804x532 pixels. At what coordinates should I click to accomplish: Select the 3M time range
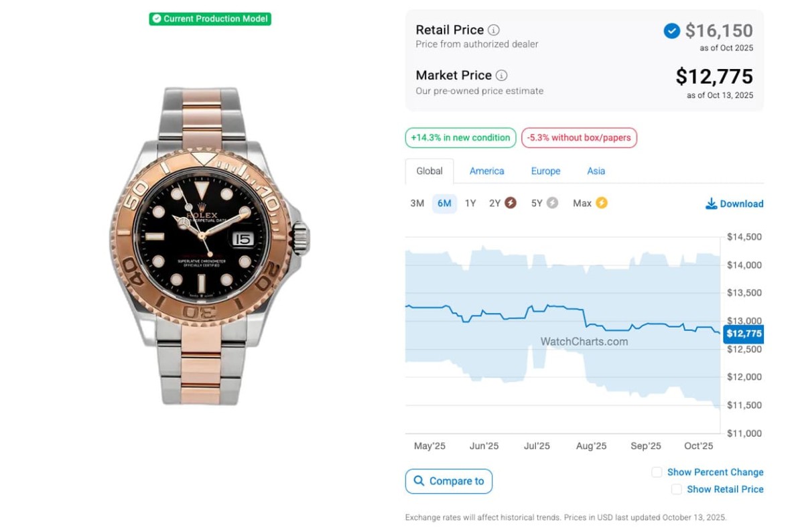pos(417,203)
